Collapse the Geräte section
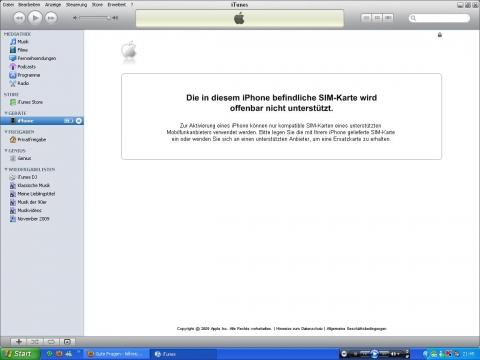This screenshot has width=480, height=360. pyautogui.click(x=6, y=113)
